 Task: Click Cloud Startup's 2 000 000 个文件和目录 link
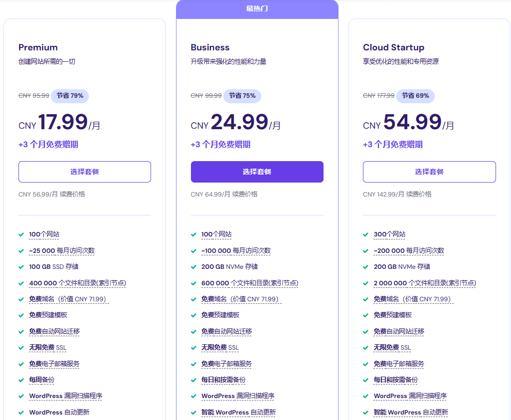click(425, 283)
